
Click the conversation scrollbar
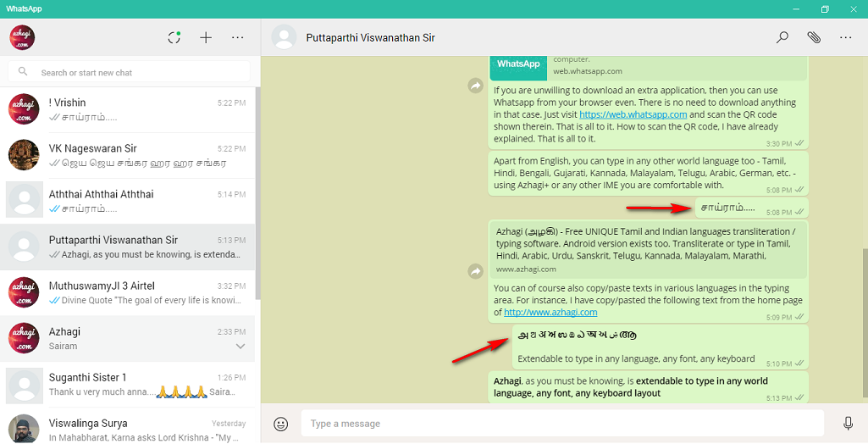coord(865,322)
